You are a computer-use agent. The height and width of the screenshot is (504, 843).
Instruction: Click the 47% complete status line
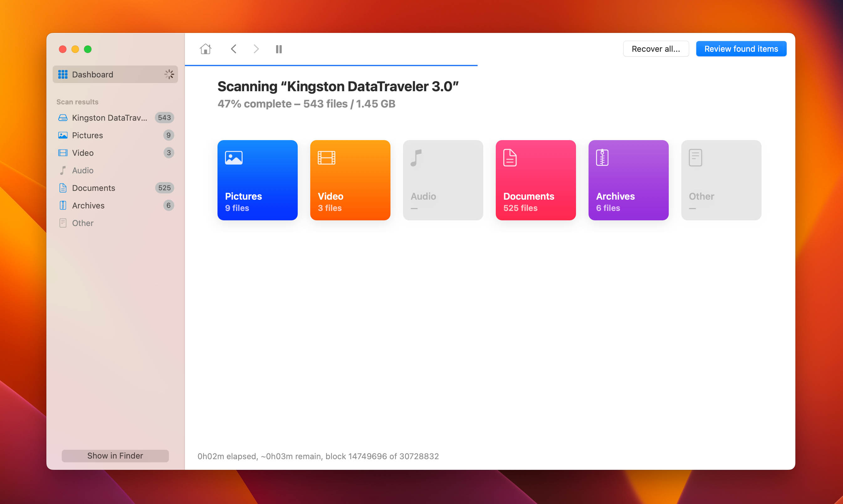(x=306, y=104)
